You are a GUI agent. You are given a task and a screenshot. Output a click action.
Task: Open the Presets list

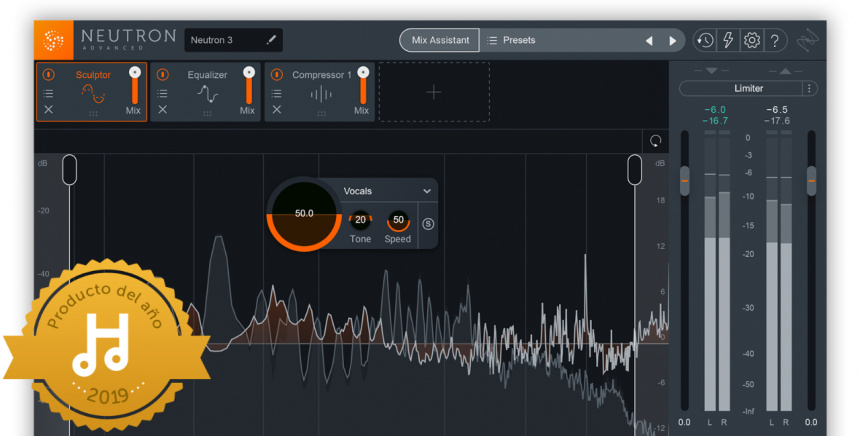[x=511, y=40]
